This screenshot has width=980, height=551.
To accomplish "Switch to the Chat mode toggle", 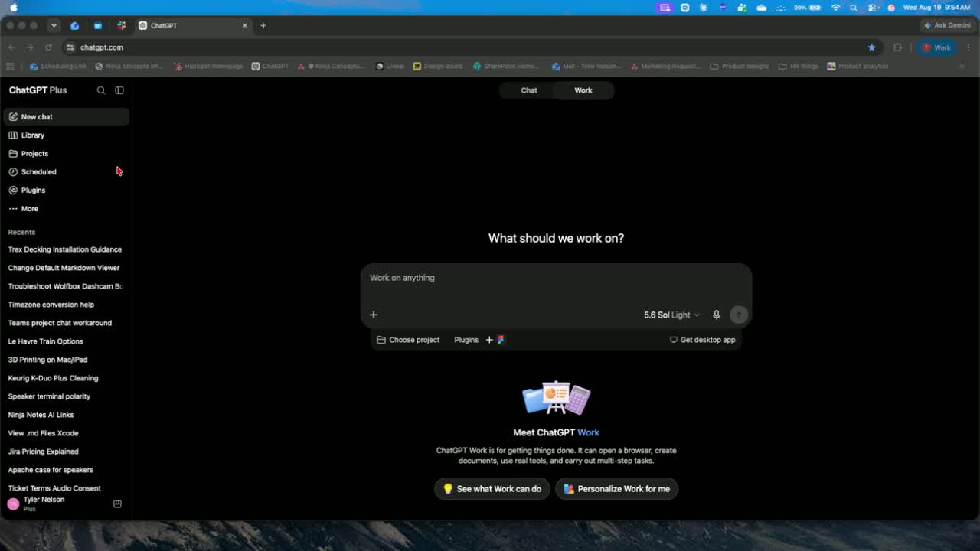I will (x=529, y=90).
